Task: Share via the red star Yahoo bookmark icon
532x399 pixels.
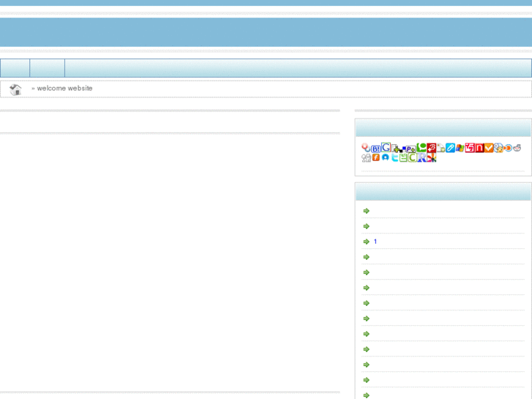Action: click(x=366, y=147)
